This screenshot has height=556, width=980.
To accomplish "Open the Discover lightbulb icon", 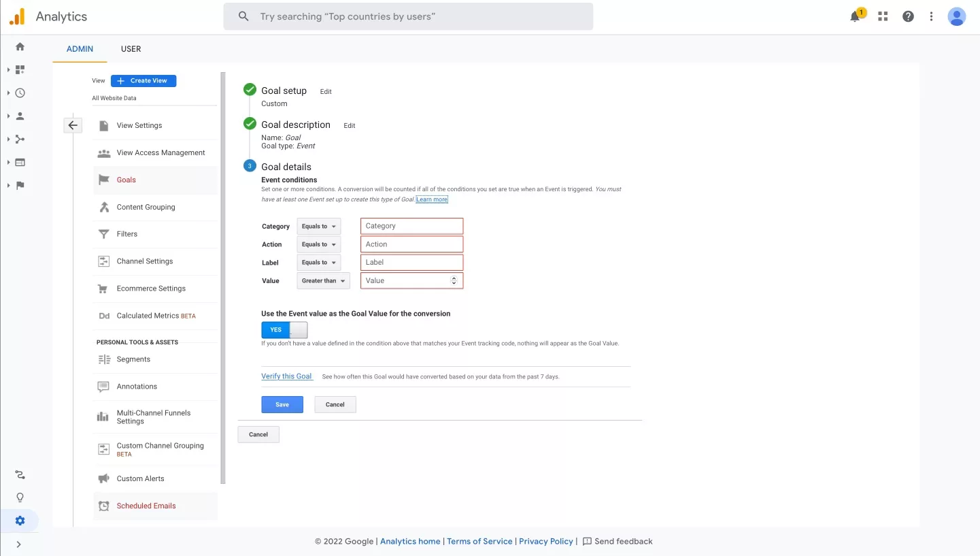I will [20, 497].
